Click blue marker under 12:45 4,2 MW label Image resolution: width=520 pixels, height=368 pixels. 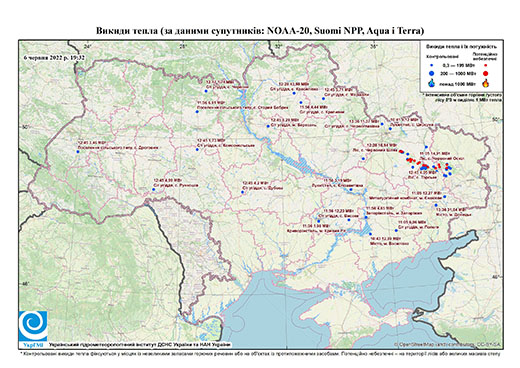point(242,192)
